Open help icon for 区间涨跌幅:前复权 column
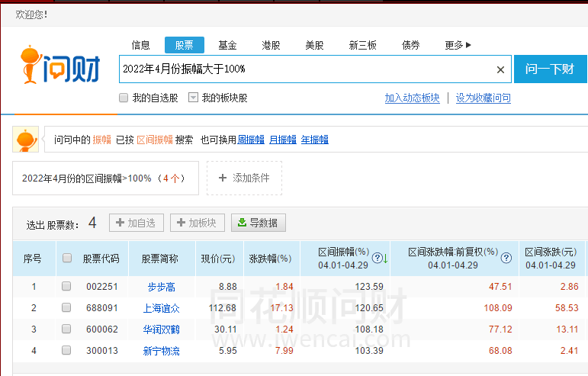 click(x=506, y=258)
